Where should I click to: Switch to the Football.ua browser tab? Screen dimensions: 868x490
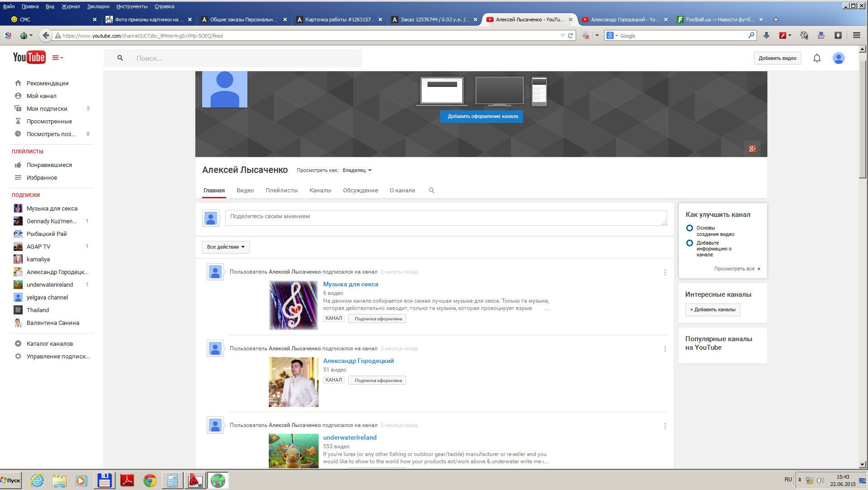720,20
